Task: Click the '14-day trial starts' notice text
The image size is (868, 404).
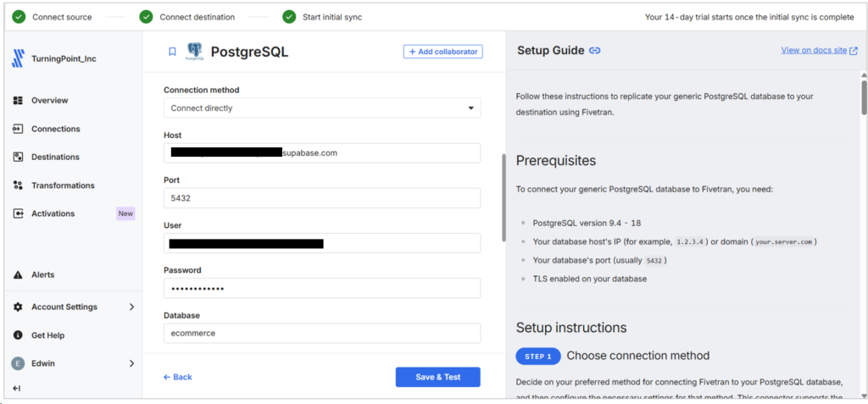Action: coord(749,17)
